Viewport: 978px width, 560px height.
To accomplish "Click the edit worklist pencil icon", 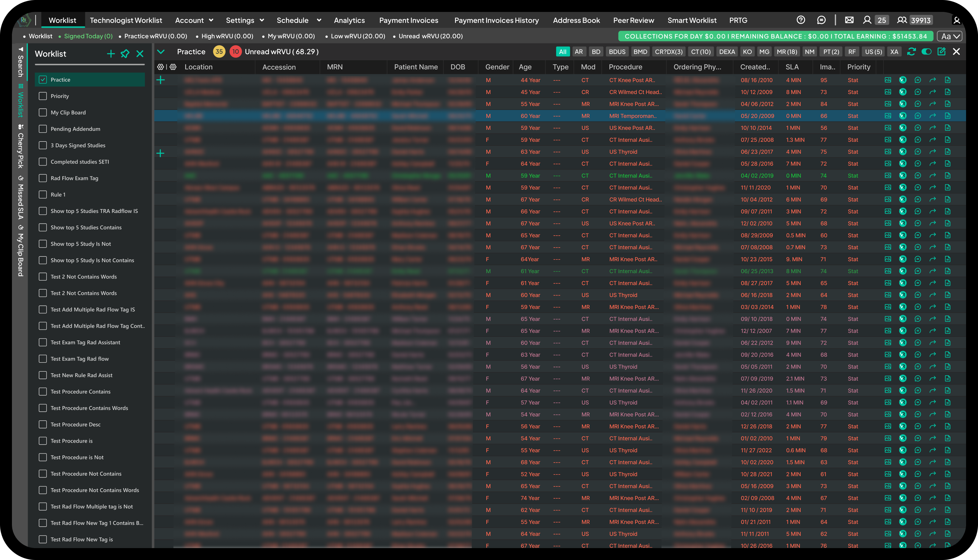I will (x=941, y=52).
